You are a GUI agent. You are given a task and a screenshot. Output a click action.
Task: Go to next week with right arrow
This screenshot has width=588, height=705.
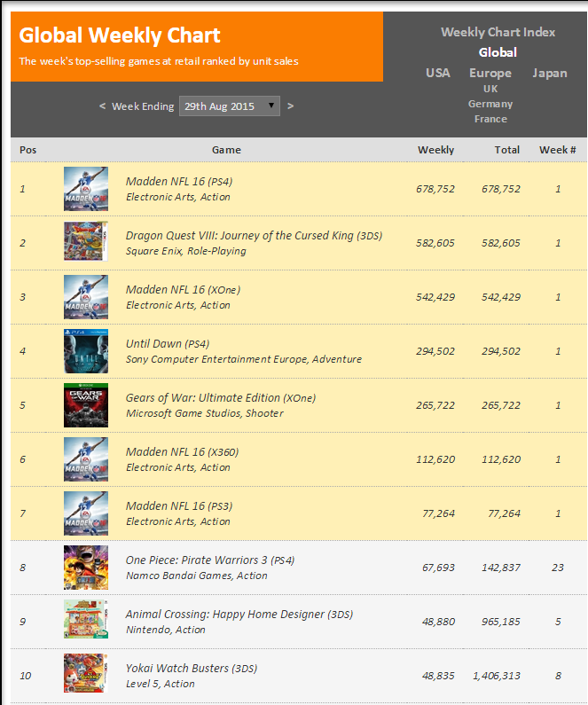point(290,106)
